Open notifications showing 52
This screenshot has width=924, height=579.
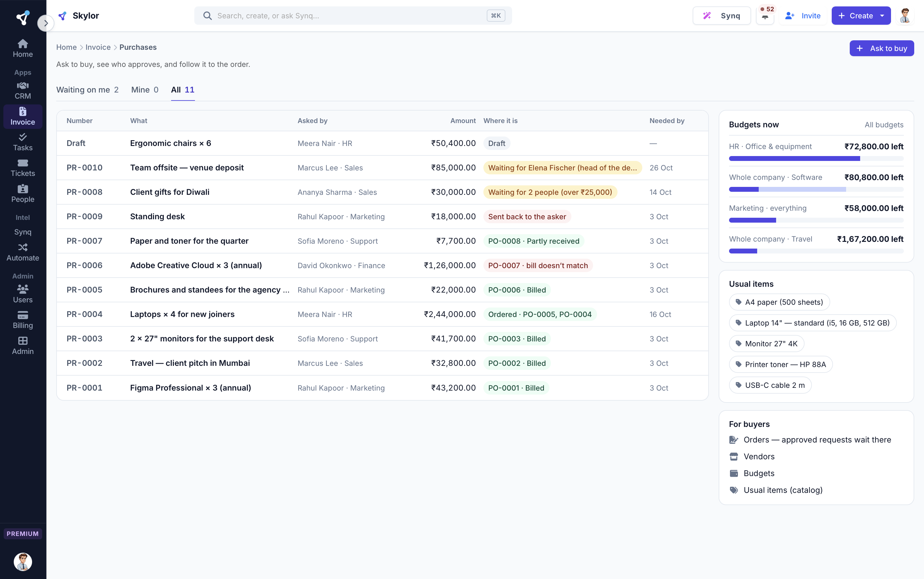pyautogui.click(x=765, y=16)
